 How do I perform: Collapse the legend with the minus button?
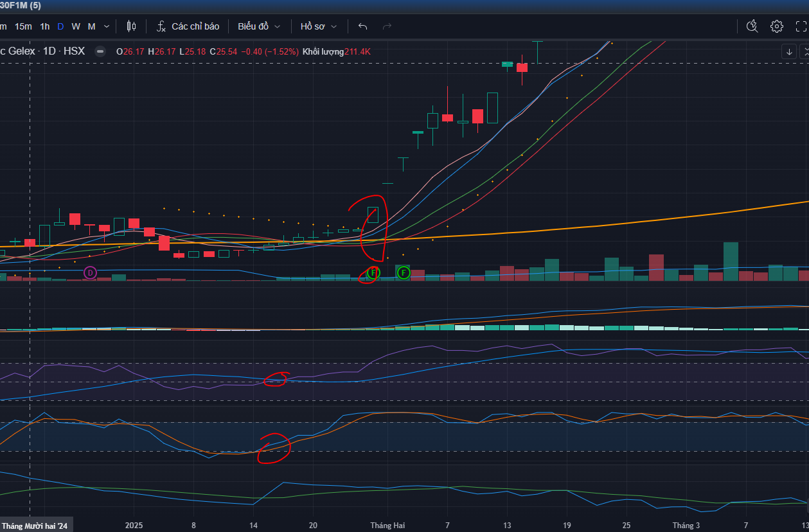click(100, 51)
